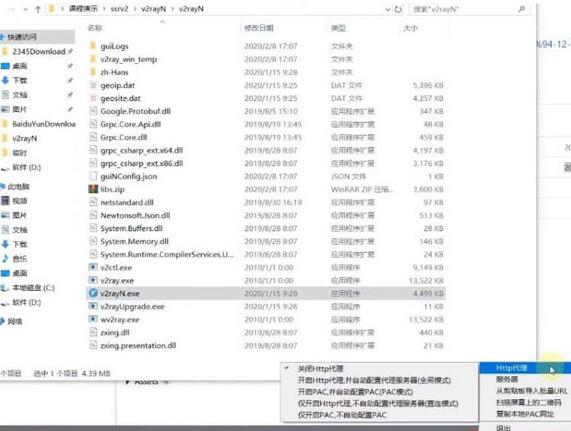Screen dimensions: 571x431
Task: Click the guiLogs folder icon
Action: point(93,46)
